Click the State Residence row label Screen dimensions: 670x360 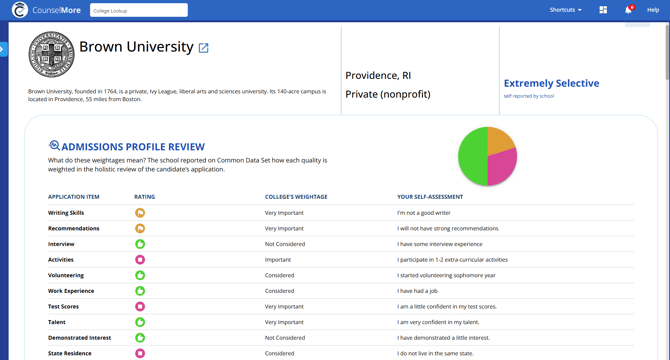click(x=70, y=353)
